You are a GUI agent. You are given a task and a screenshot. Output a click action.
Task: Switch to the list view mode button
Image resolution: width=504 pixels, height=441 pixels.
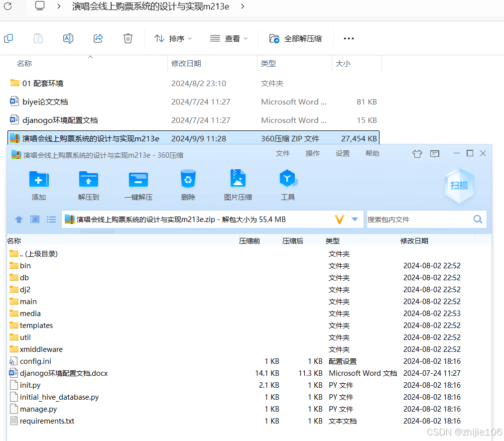[x=51, y=220]
